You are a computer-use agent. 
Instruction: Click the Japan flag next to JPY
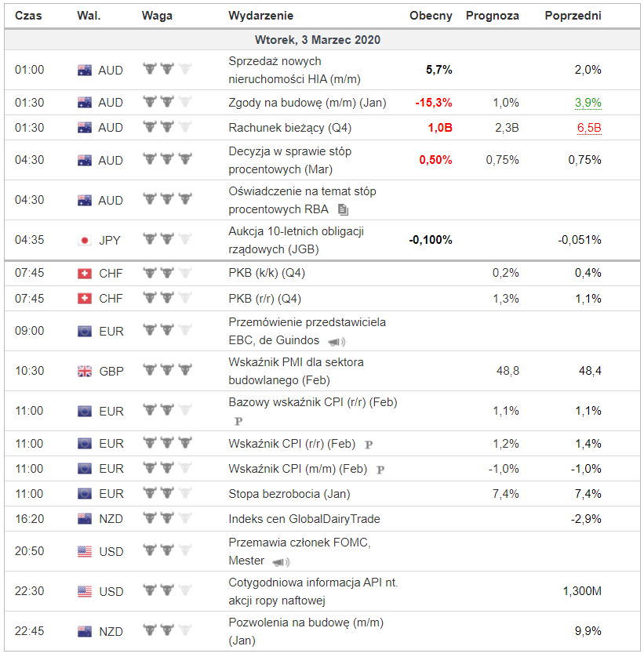pos(85,240)
